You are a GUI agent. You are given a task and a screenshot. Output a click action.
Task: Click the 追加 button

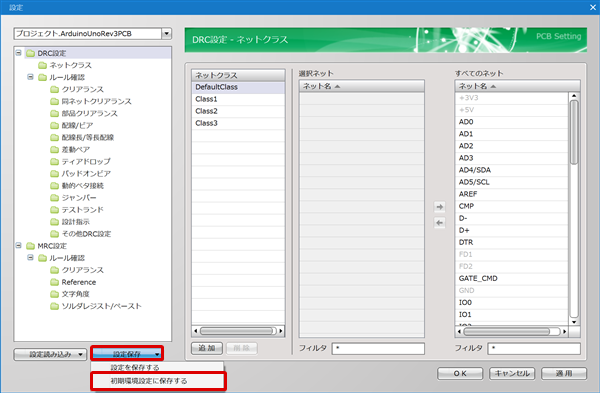point(207,348)
